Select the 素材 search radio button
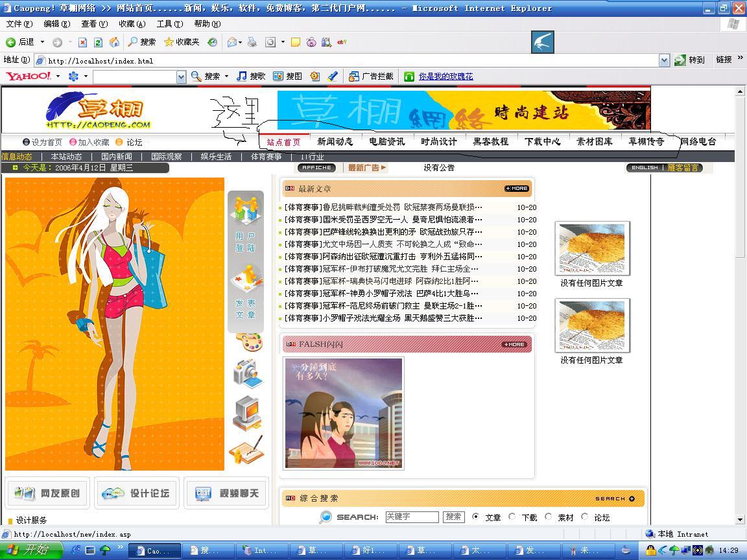 point(549,517)
